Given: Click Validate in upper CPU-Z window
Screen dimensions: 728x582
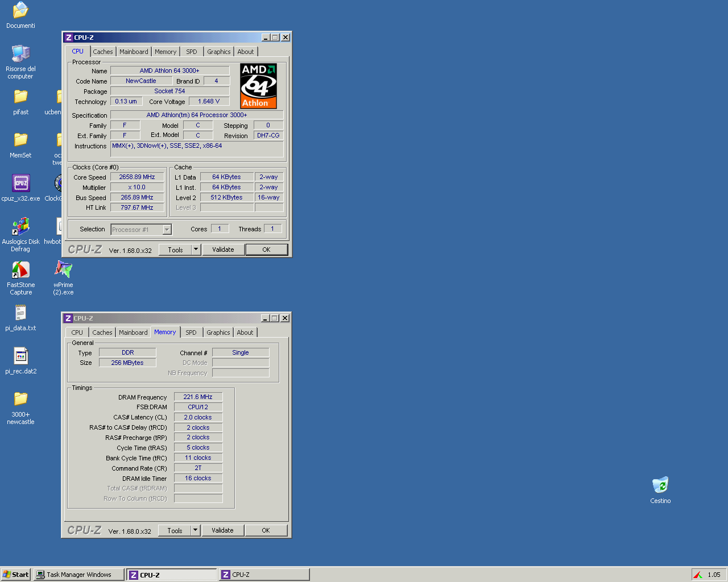Looking at the screenshot, I should pyautogui.click(x=223, y=250).
